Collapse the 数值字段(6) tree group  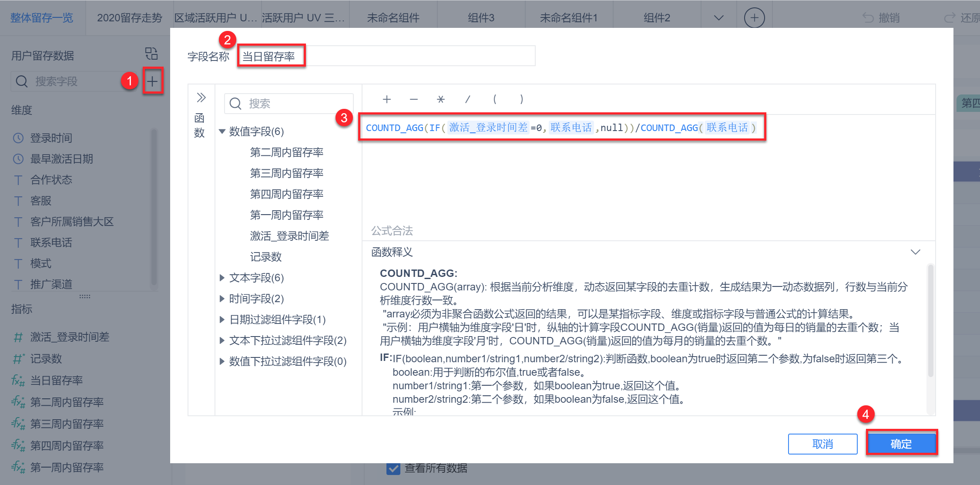coord(222,131)
